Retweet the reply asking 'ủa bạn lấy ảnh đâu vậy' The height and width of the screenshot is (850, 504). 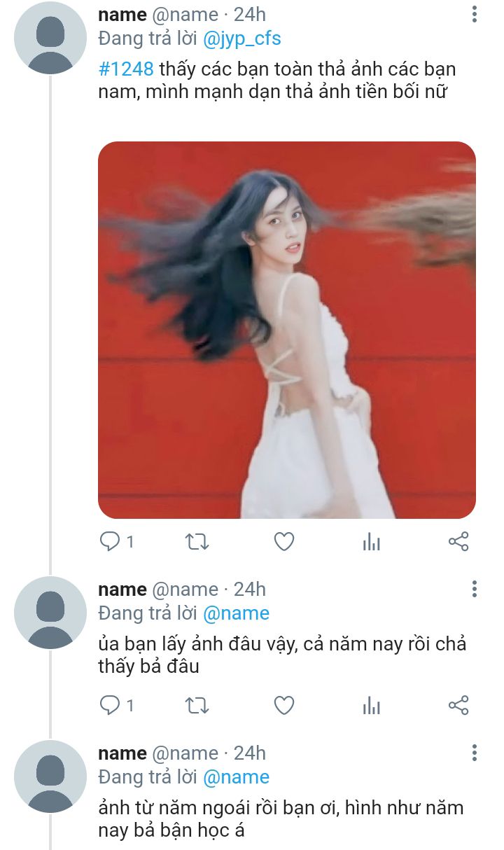(x=196, y=705)
